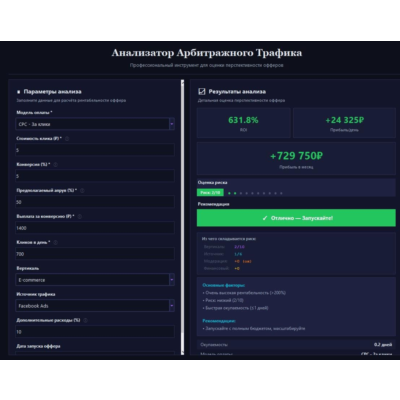The image size is (400, 400).
Task: Click the Дата запуска оффера label
Action: (38, 346)
